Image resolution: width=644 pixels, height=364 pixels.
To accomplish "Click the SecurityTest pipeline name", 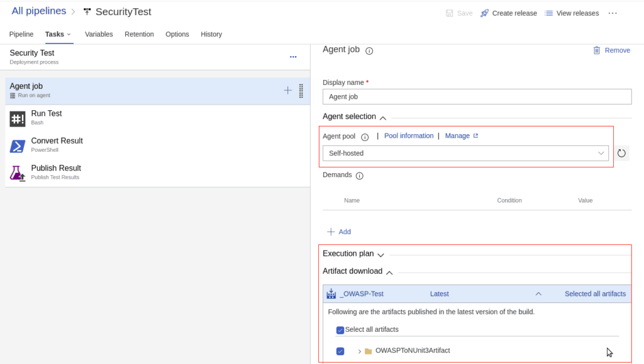I will pyautogui.click(x=123, y=12).
